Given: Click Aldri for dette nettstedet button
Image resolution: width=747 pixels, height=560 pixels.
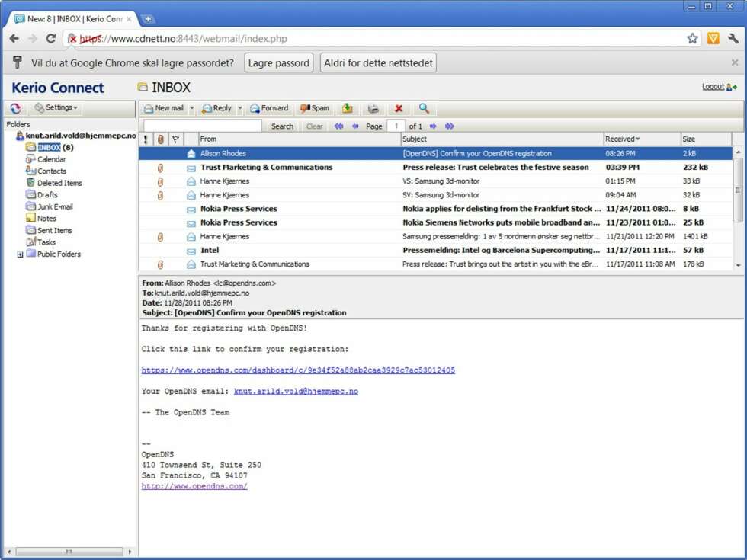Looking at the screenshot, I should pos(378,62).
